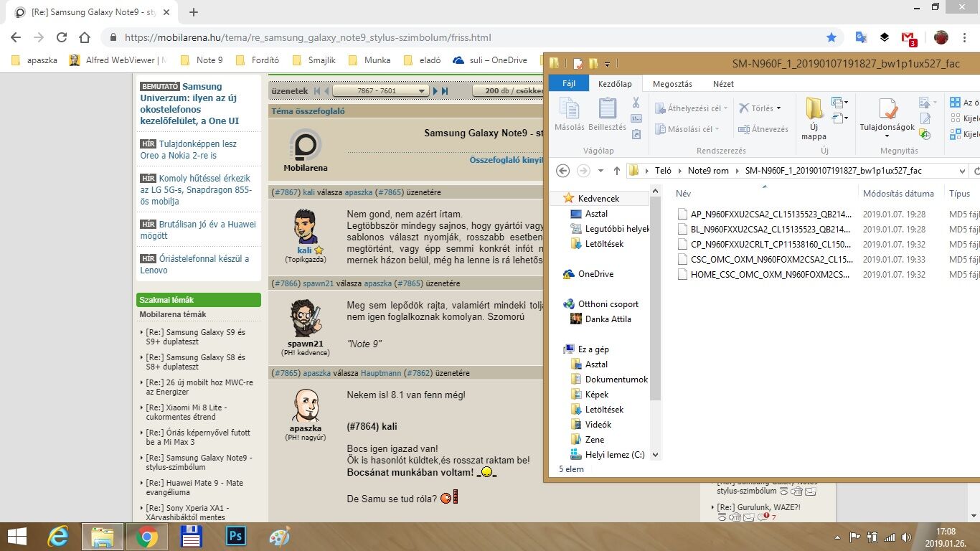The image size is (980, 551).
Task: Open Paint from the taskbar
Action: 279,537
